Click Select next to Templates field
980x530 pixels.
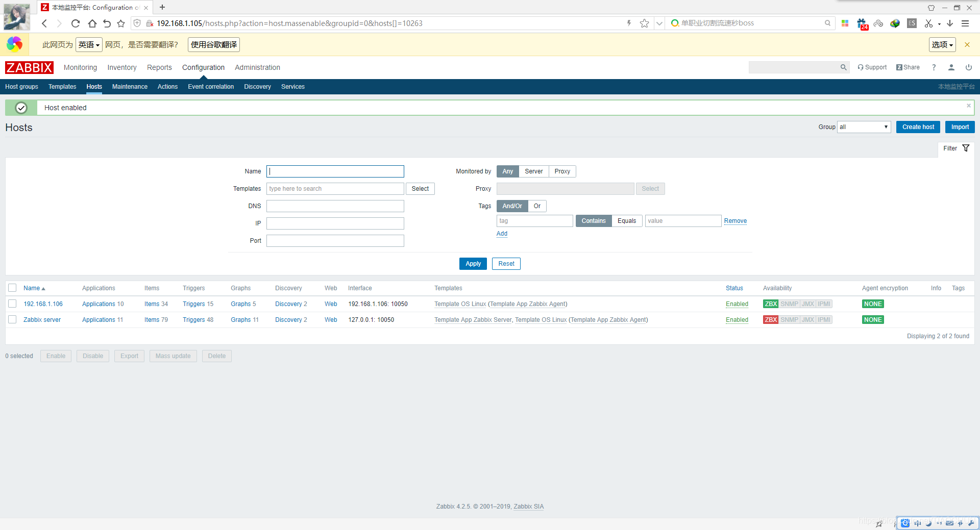(420, 189)
